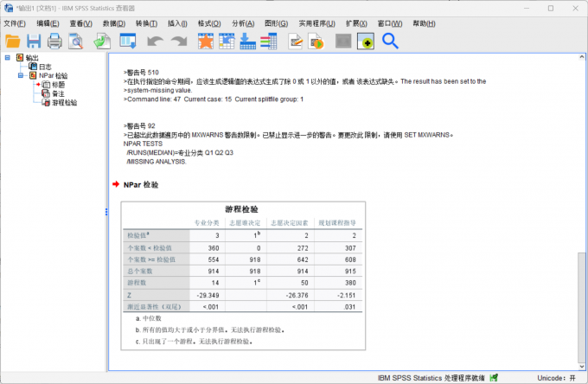588x384 pixels.
Task: Print the output via printer icon
Action: click(54, 42)
